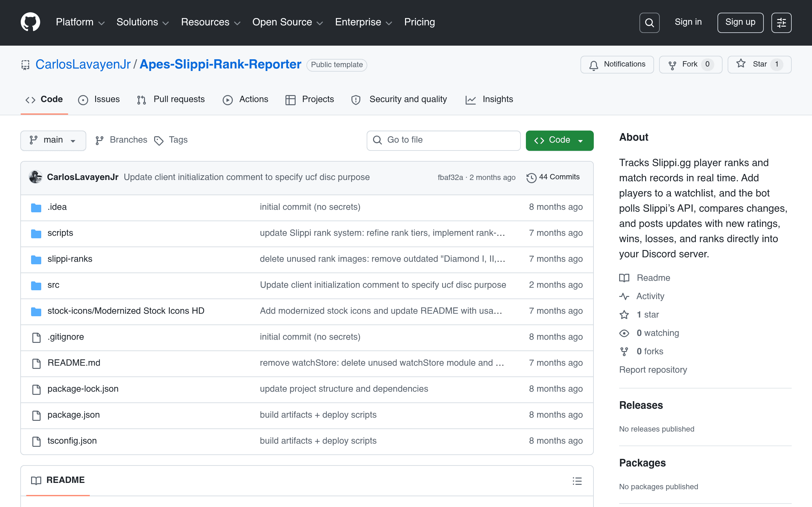Open the 44 Commits history
This screenshot has height=507, width=812.
pyautogui.click(x=553, y=177)
